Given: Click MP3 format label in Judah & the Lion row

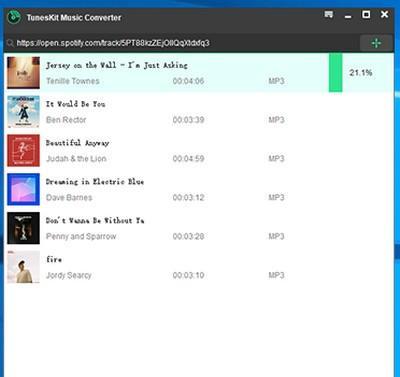Looking at the screenshot, I should pyautogui.click(x=276, y=159).
